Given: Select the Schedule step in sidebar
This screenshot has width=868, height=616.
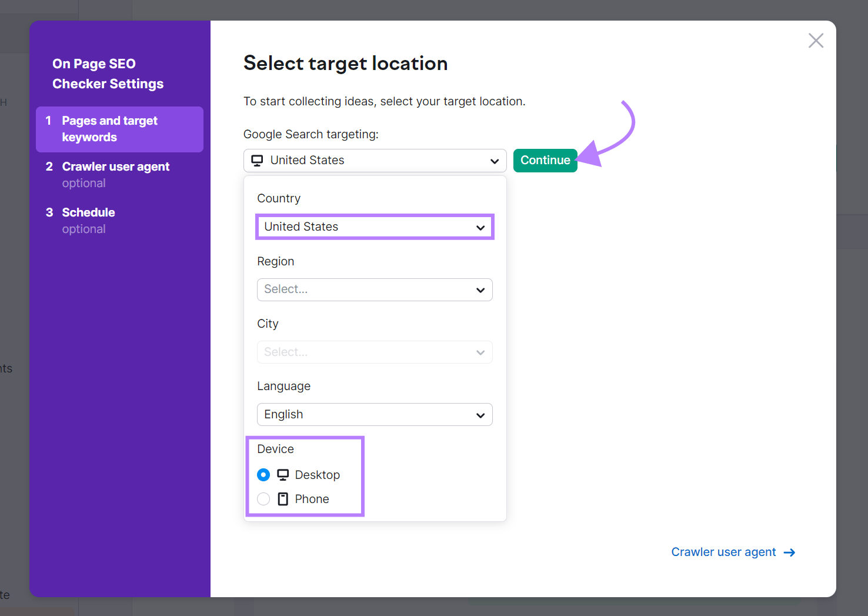Looking at the screenshot, I should 88,212.
